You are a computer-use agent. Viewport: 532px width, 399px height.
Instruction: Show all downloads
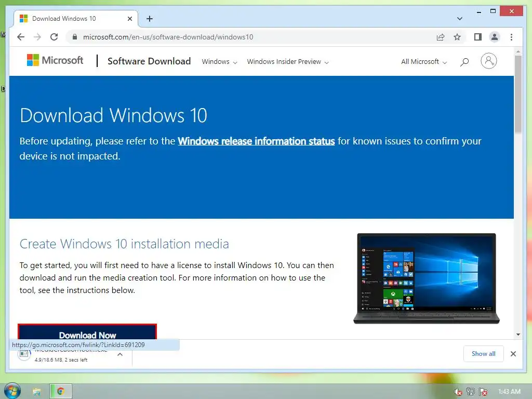pos(483,354)
